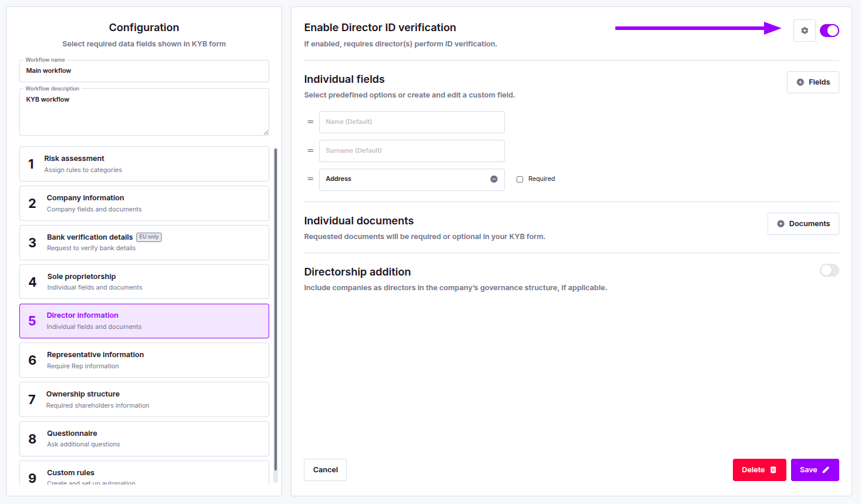861x504 pixels.
Task: Check the Required checkbox for Address
Action: coord(520,179)
